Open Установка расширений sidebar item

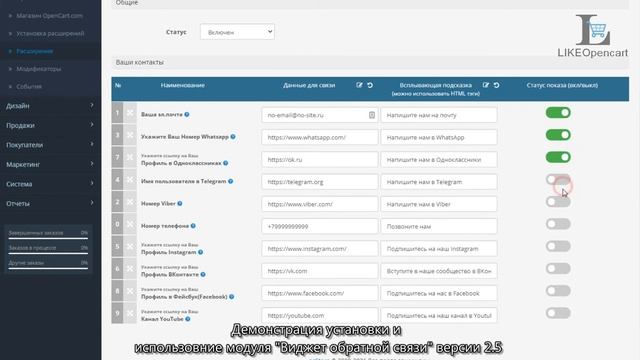[x=50, y=33]
